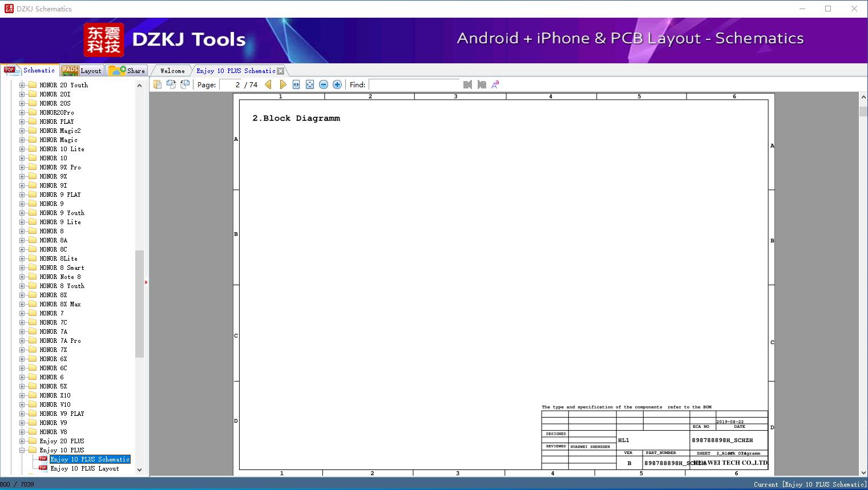Select the Enjoy 10 PLUS Schematic document tab
This screenshot has width=868, height=490.
point(236,71)
